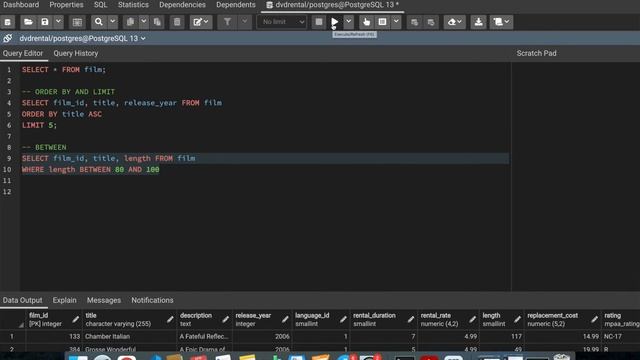Execute the query with play button

335,22
